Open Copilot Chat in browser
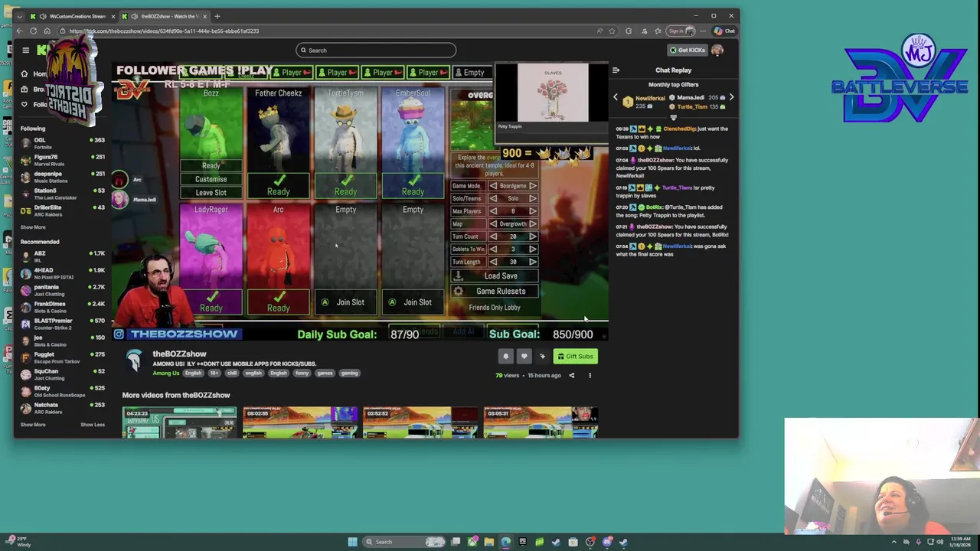 tap(724, 31)
